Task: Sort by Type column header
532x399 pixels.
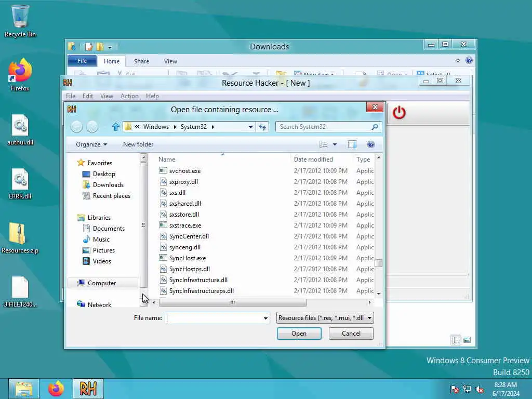Action: tap(363, 159)
